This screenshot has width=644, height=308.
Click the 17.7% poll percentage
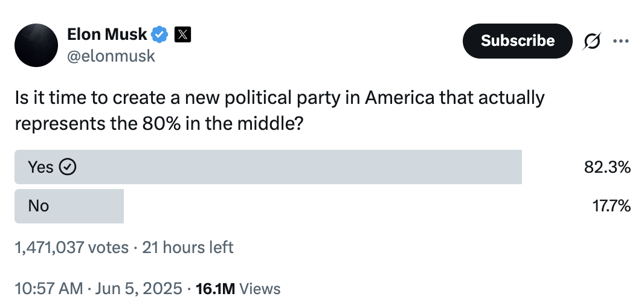click(611, 206)
